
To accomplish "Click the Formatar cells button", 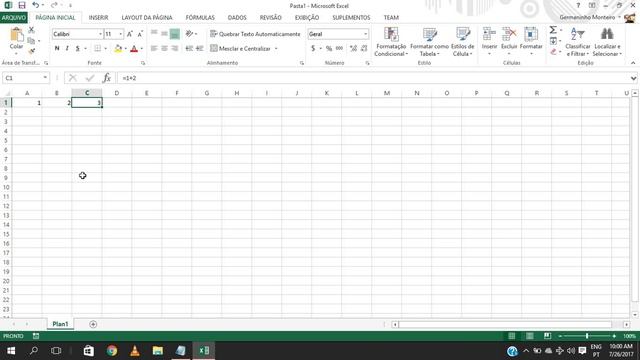I will [x=531, y=41].
